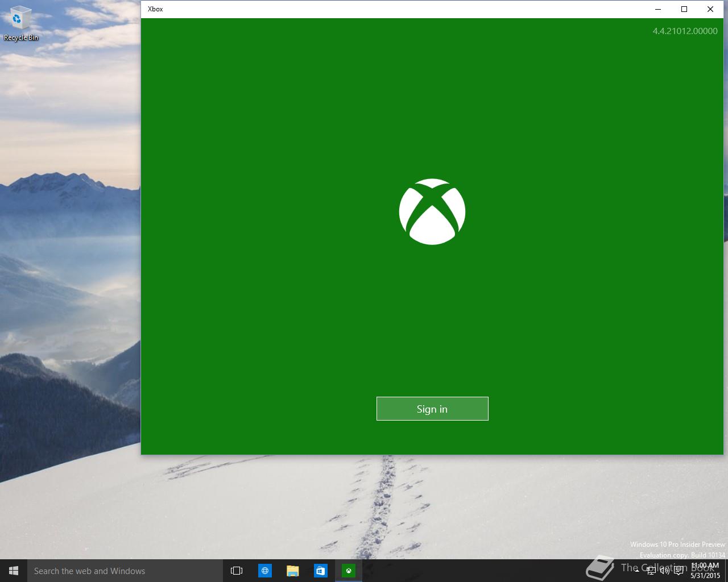
Task: Launch the browser globe icon in taskbar
Action: tap(265, 571)
